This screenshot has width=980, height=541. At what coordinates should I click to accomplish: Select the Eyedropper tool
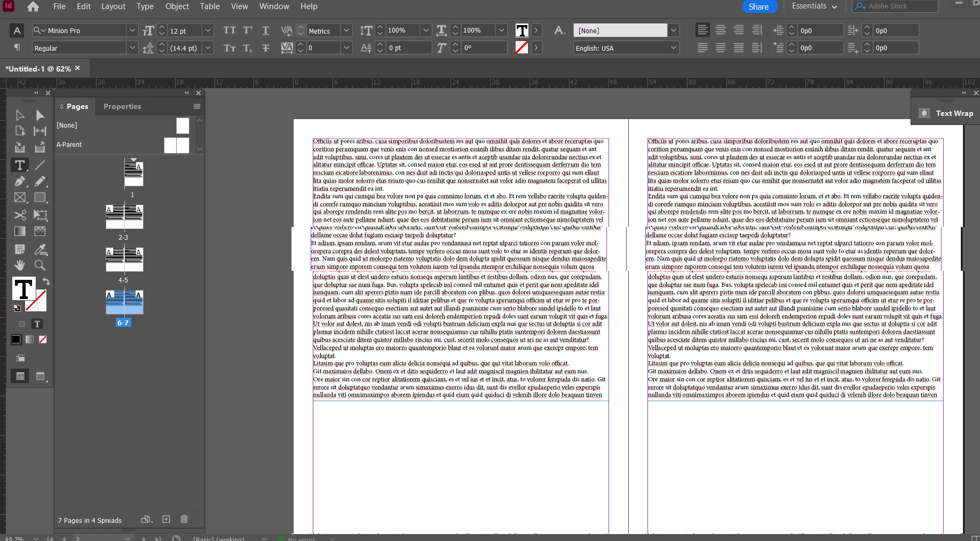click(x=39, y=249)
